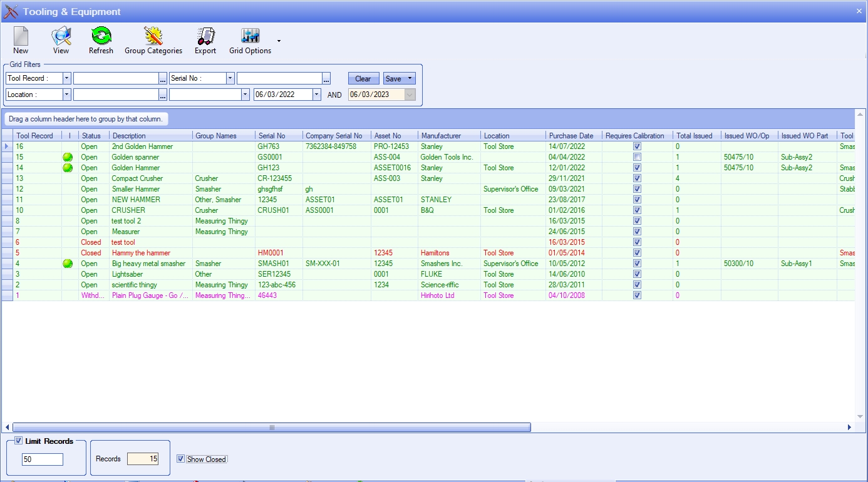The height and width of the screenshot is (482, 868).
Task: Sort by Purchase Date column header
Action: (x=571, y=136)
